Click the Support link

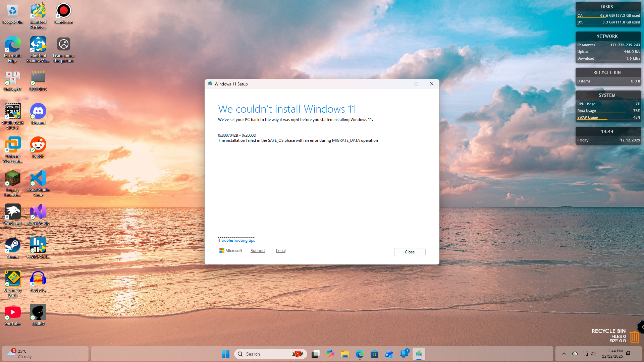click(258, 250)
